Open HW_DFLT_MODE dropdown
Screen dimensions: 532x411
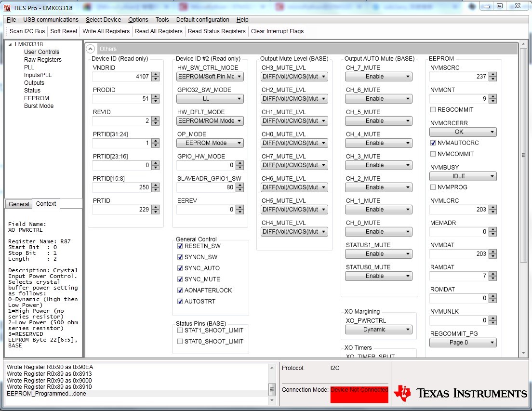click(210, 121)
